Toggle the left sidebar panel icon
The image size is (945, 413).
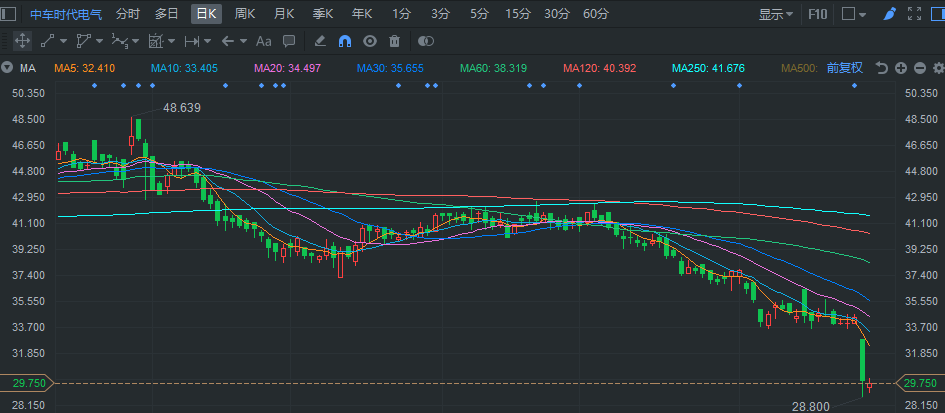coord(10,14)
